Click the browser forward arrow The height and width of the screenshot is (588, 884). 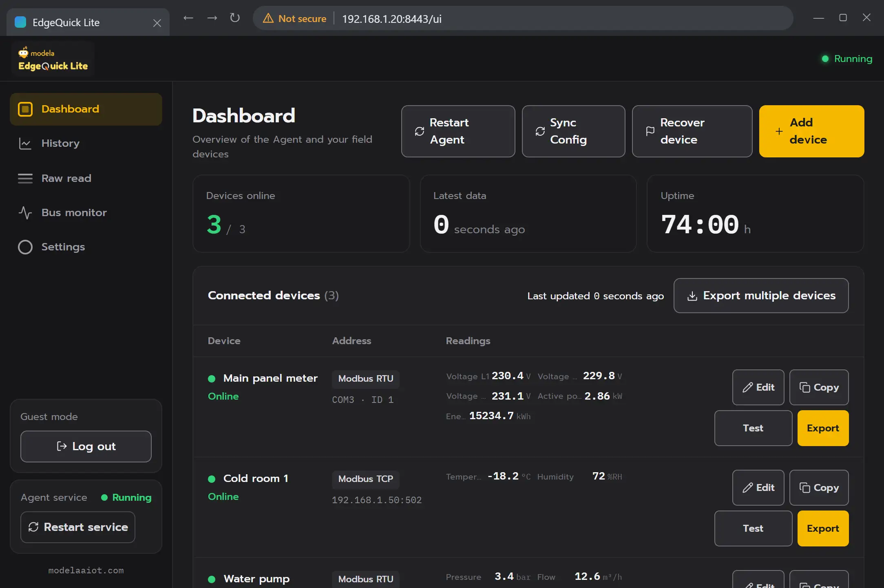tap(212, 18)
